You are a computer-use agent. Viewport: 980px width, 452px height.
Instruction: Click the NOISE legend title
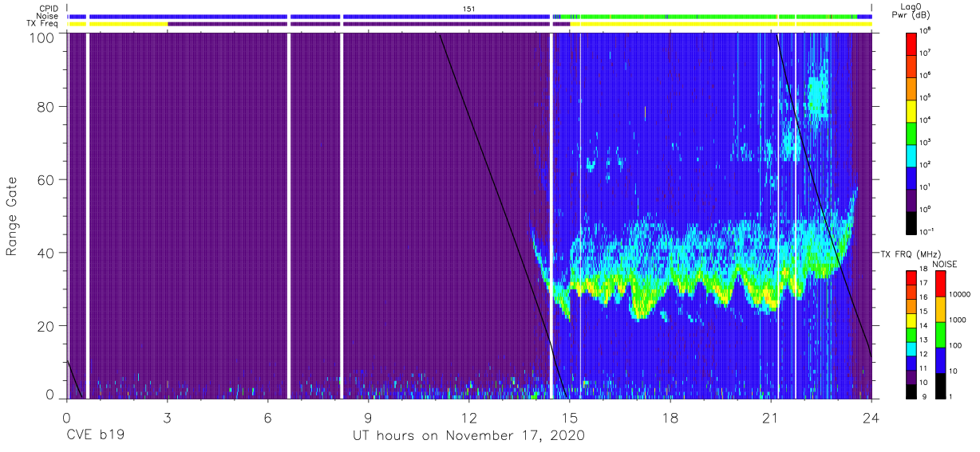(x=945, y=263)
